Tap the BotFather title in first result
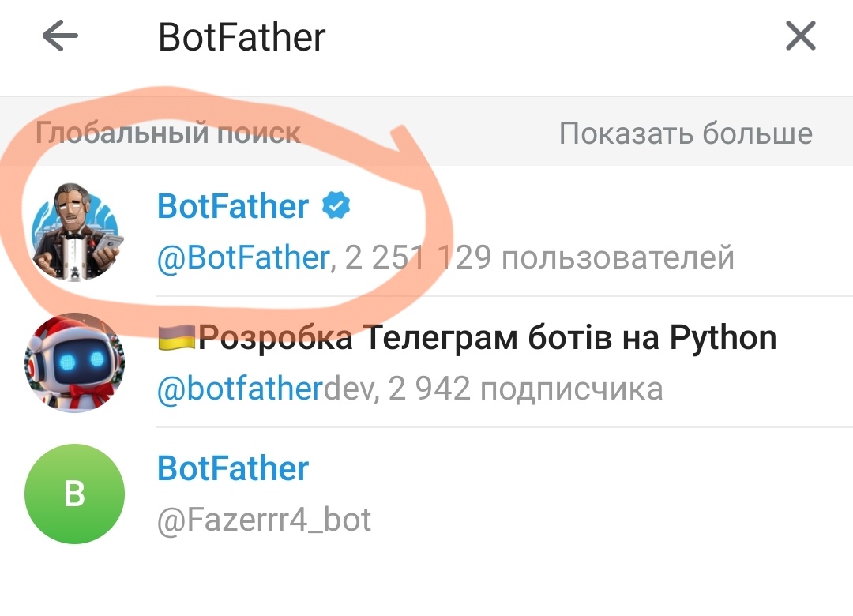Viewport: 853px width, 616px height. pyautogui.click(x=232, y=205)
